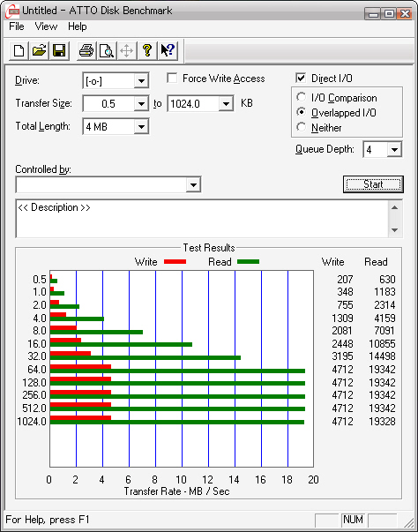Click the 10855 read result value
Viewport: 418px width, 532px height.
(x=382, y=344)
